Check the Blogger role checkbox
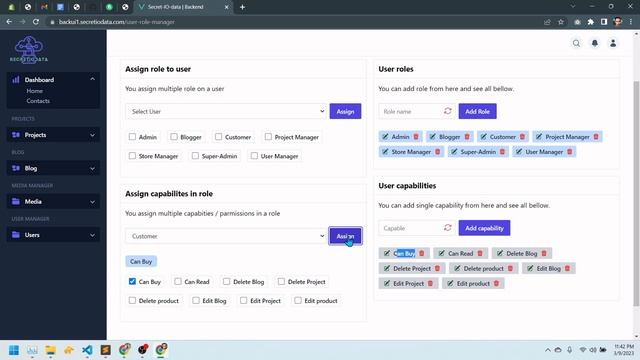640x360 pixels. [x=174, y=137]
